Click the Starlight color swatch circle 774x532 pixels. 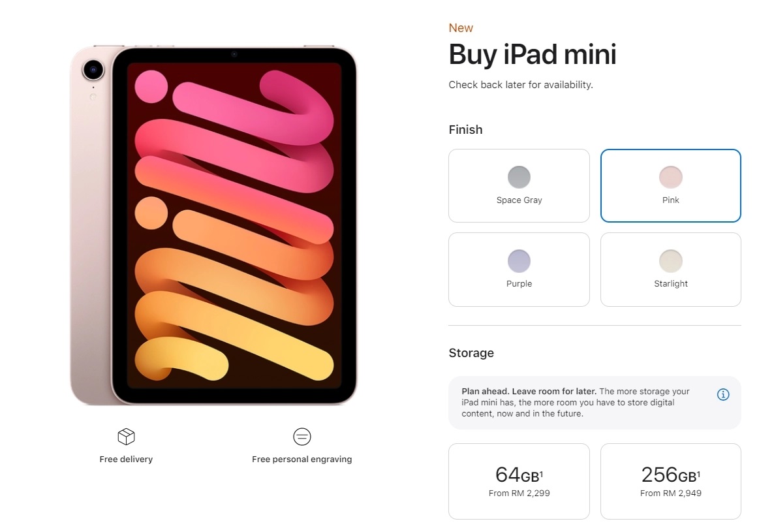tap(670, 261)
